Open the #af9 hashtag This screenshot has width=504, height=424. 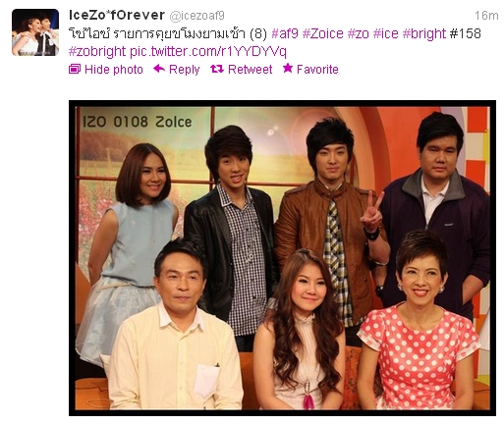tap(285, 33)
